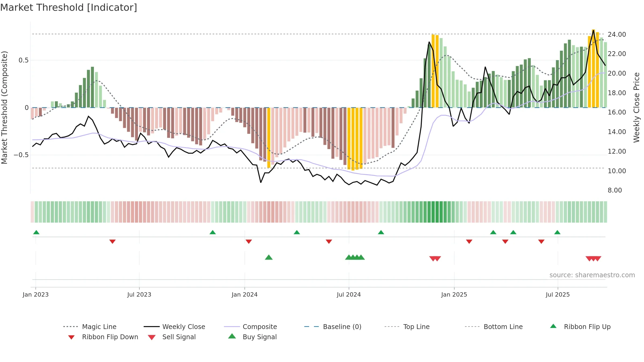
Task: Toggle the Bottom Line legend entry
Action: point(494,327)
